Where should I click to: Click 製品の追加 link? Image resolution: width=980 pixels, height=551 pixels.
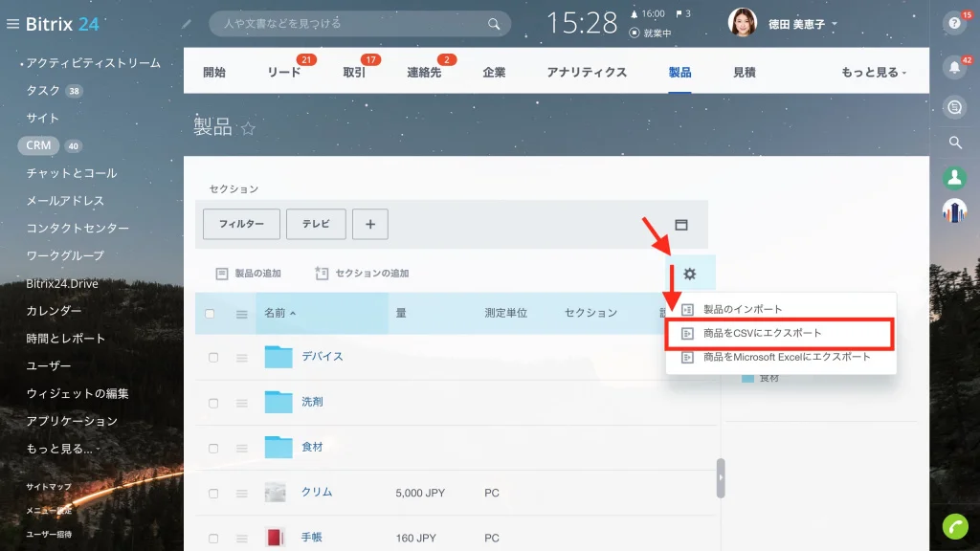tap(249, 274)
